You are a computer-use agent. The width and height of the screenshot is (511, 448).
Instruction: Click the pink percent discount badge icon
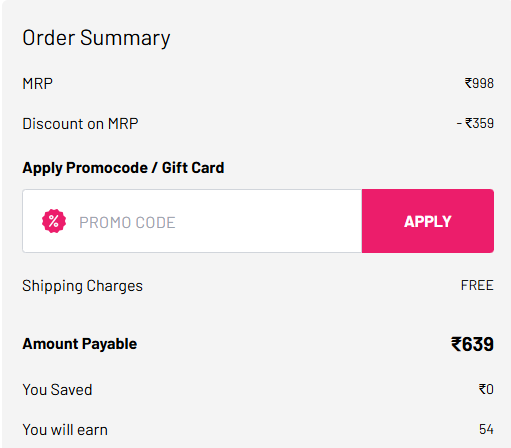tap(54, 221)
